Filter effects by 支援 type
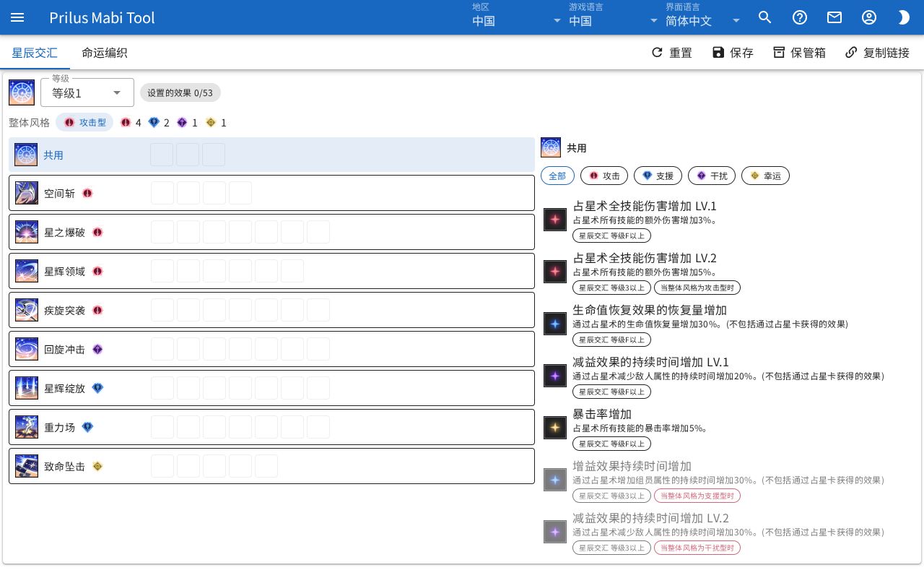The width and height of the screenshot is (924, 578). (658, 176)
